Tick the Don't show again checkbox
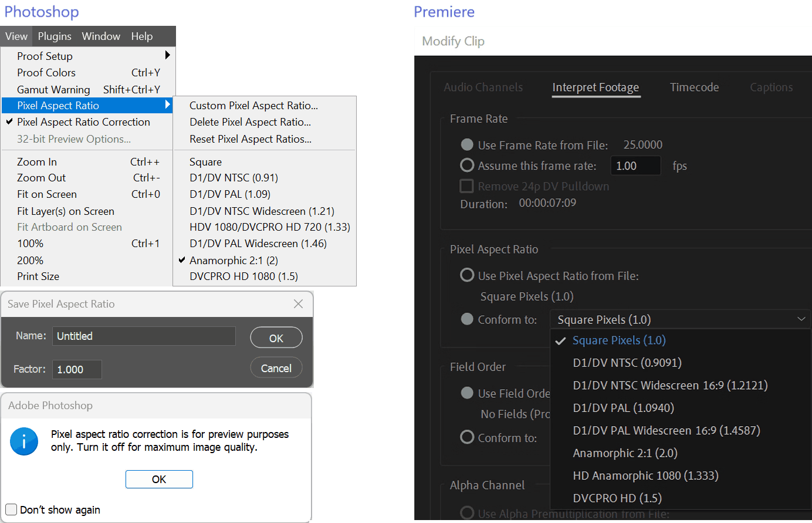This screenshot has height=523, width=812. click(11, 509)
